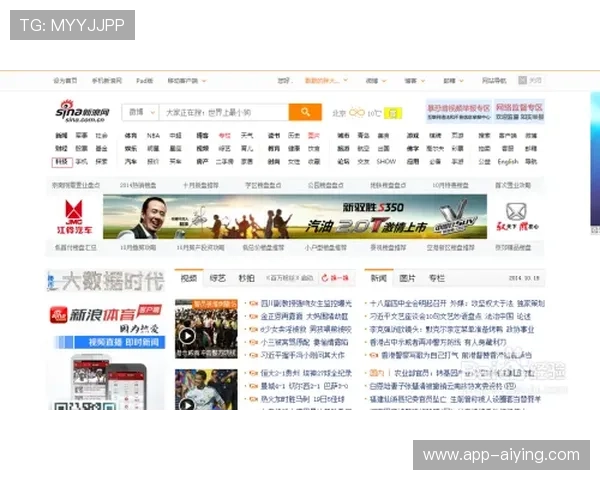Click the JMC 江铃汽车 logo
The image size is (600, 480).
74,217
